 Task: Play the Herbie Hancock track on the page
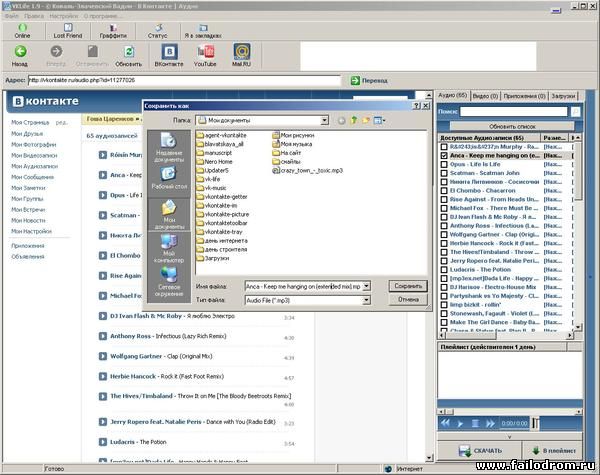[103, 376]
